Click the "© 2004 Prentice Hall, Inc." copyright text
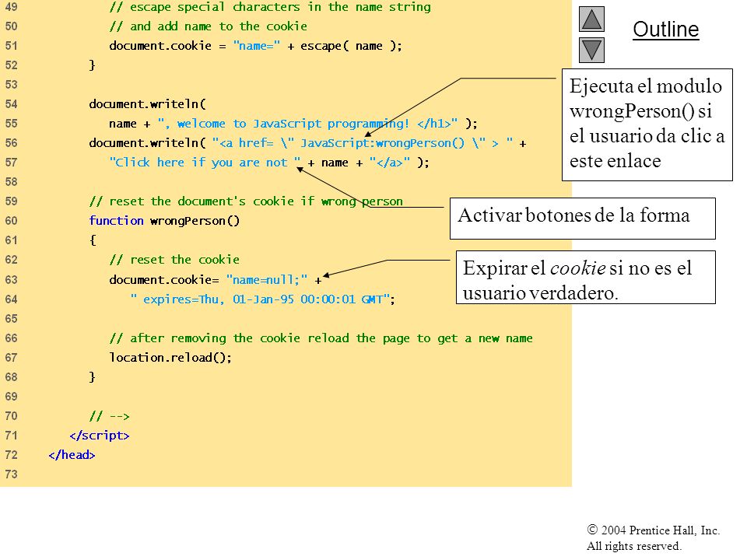Screen dimensions: 747x560 pos(653,530)
